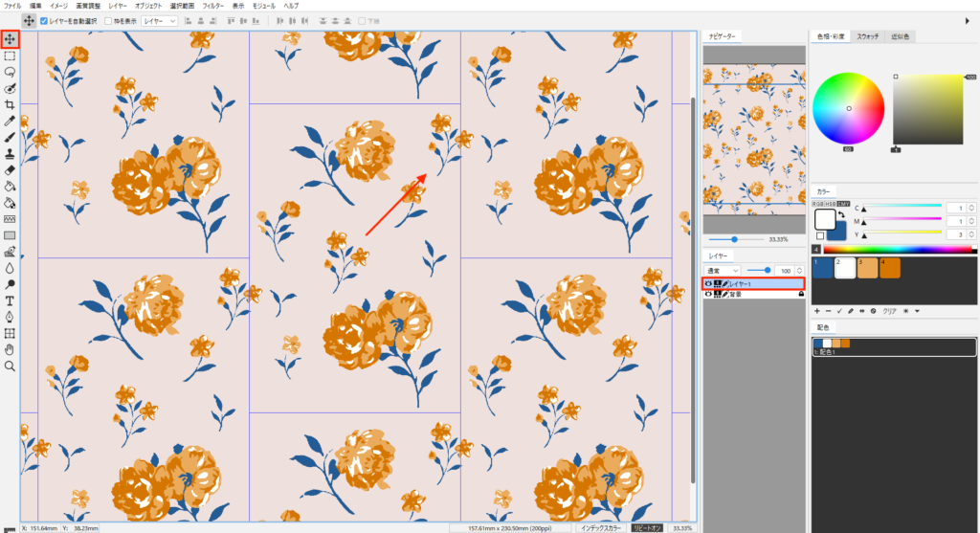The image size is (980, 533).
Task: Click the pencil edit icon below the palette
Action: tap(851, 311)
